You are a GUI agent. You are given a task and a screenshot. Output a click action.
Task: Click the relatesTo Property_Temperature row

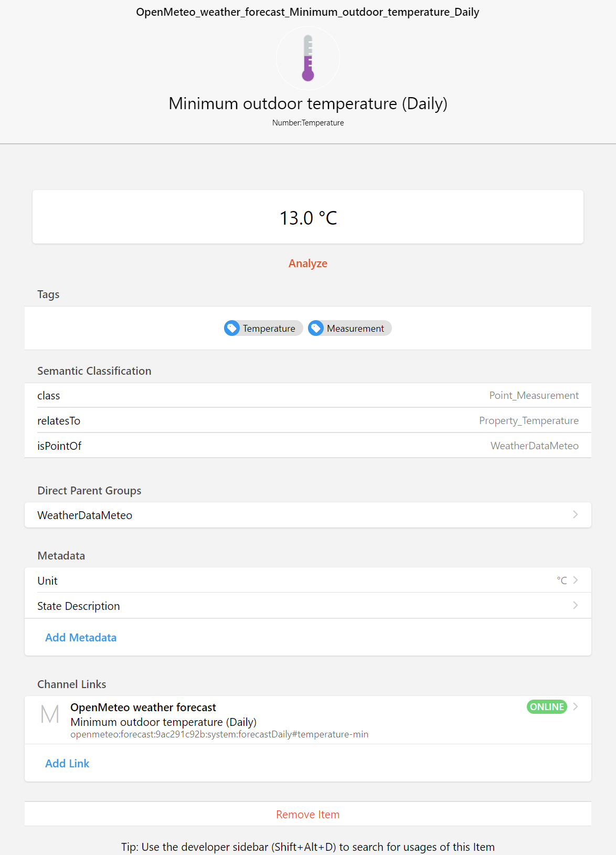click(x=308, y=421)
